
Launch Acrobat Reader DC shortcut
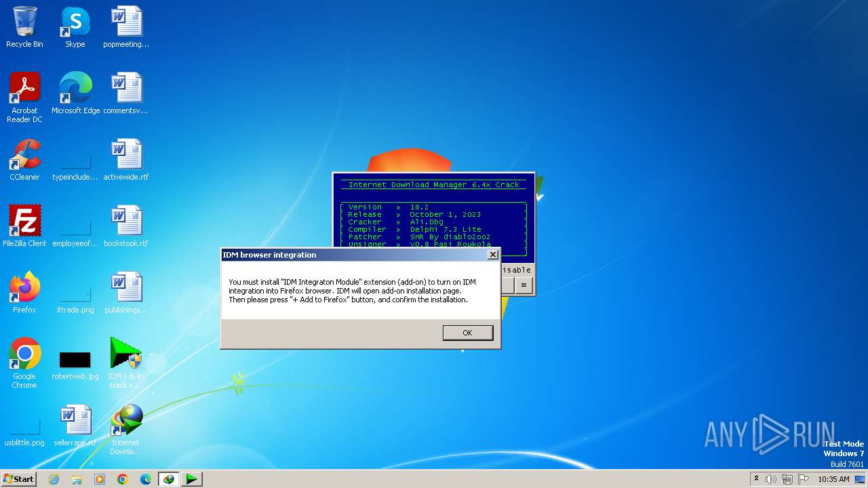24,98
